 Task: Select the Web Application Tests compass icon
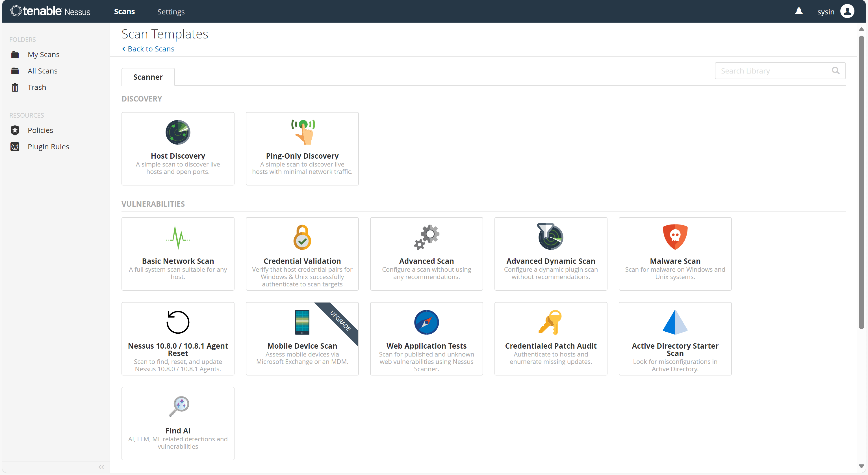point(426,322)
